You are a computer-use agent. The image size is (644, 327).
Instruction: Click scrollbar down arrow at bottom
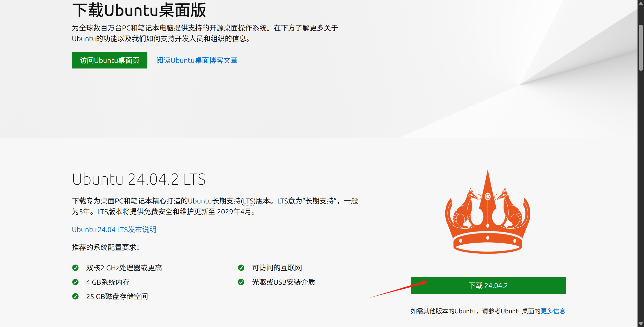pos(640,324)
